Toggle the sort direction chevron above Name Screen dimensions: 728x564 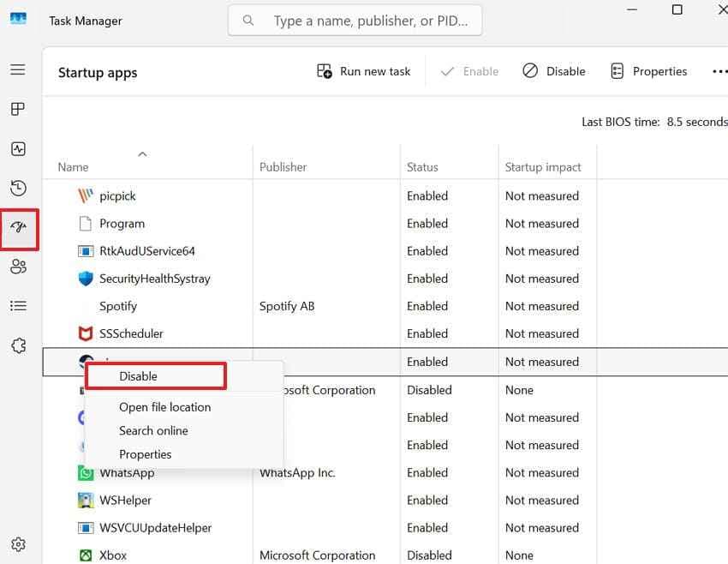[x=142, y=154]
